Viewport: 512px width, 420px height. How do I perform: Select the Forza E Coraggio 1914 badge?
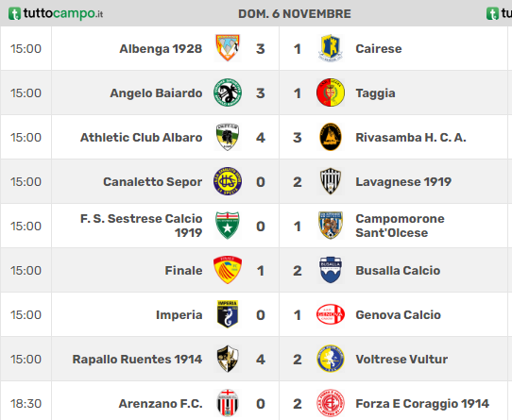[x=331, y=403]
